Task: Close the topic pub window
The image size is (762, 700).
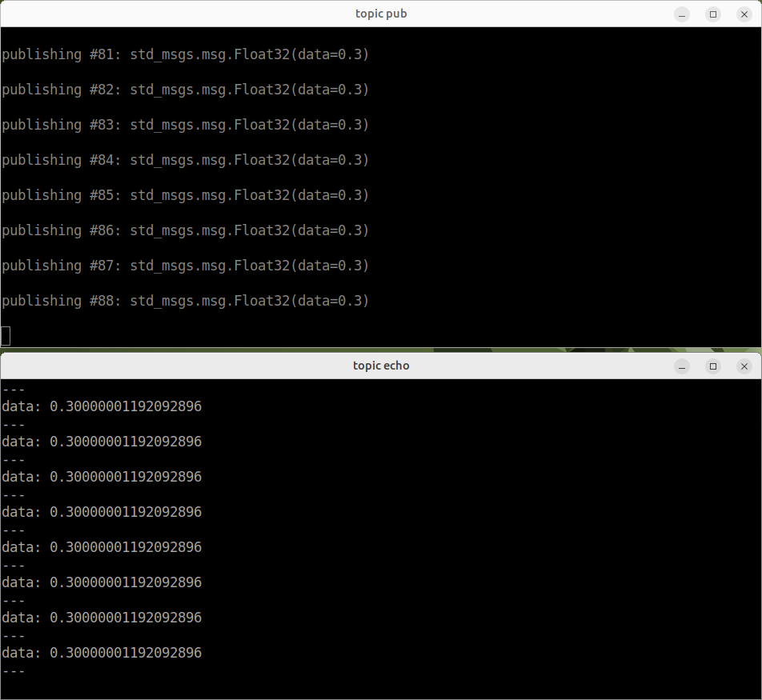Action: 744,14
